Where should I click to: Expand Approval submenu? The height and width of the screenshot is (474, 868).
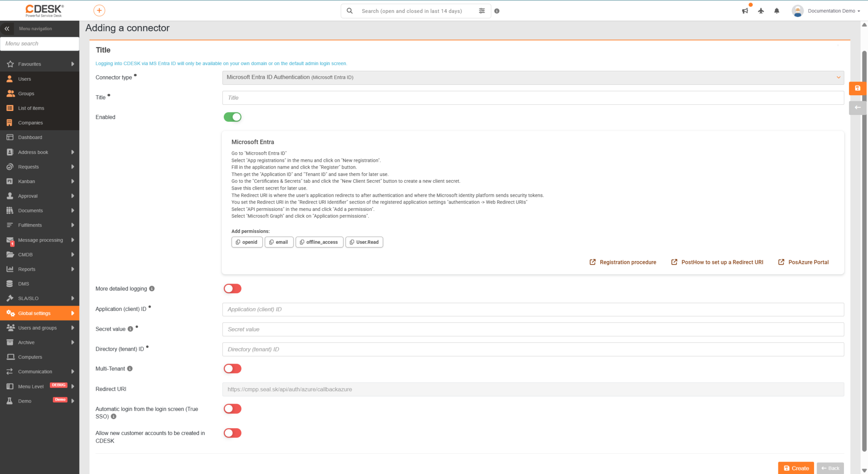click(x=73, y=196)
